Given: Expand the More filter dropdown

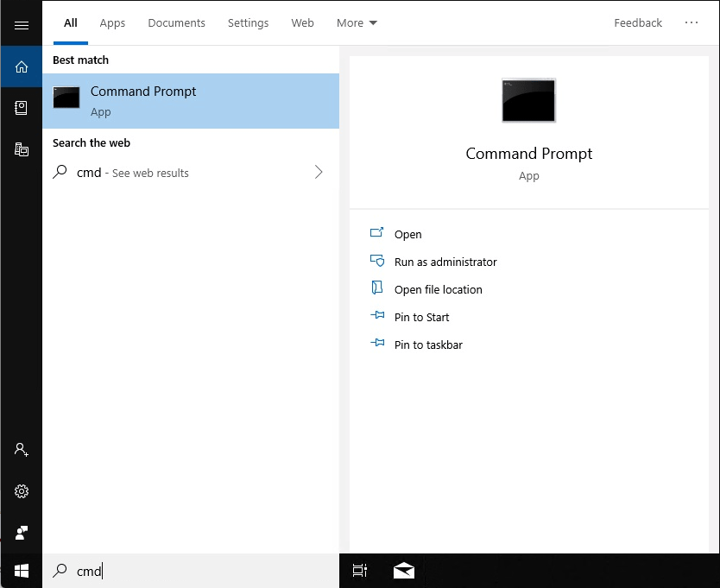Looking at the screenshot, I should pyautogui.click(x=357, y=23).
